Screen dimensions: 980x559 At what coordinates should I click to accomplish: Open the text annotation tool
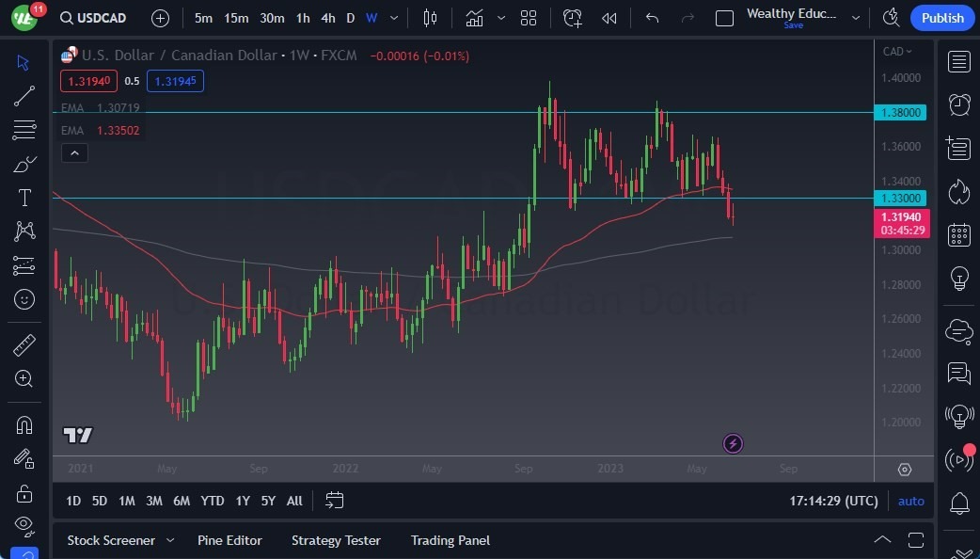tap(24, 198)
